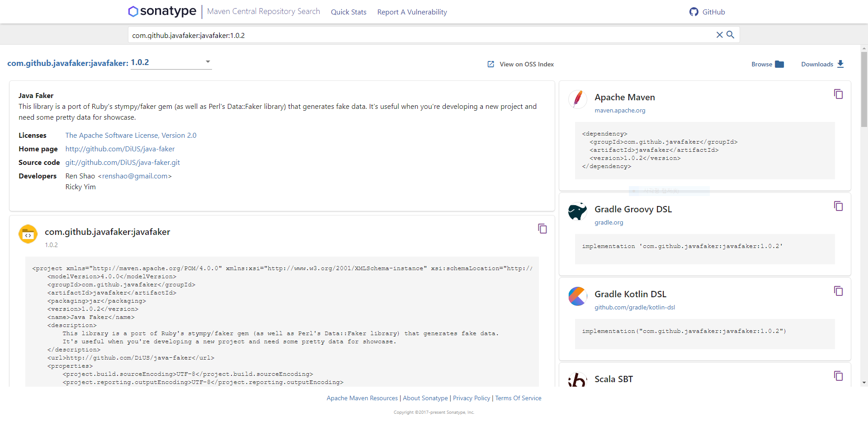
Task: Click '<name>Java Faker</name>' line in POM
Action: pos(91,317)
